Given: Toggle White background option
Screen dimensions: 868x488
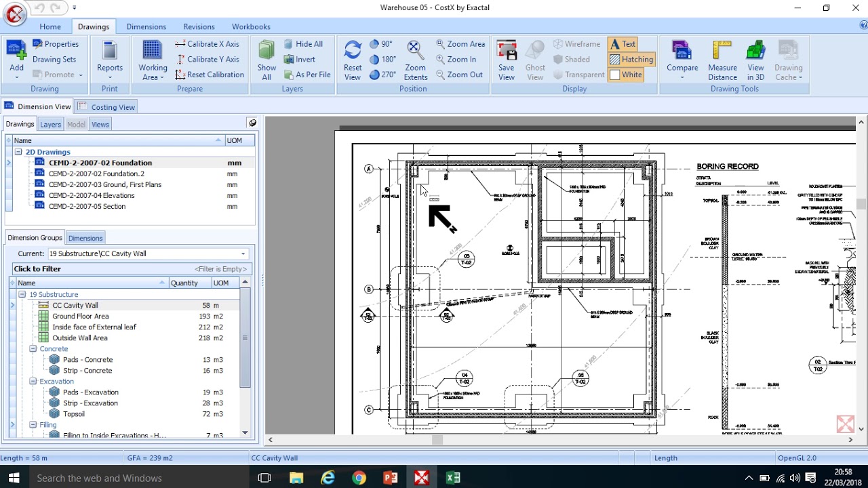Looking at the screenshot, I should 626,75.
